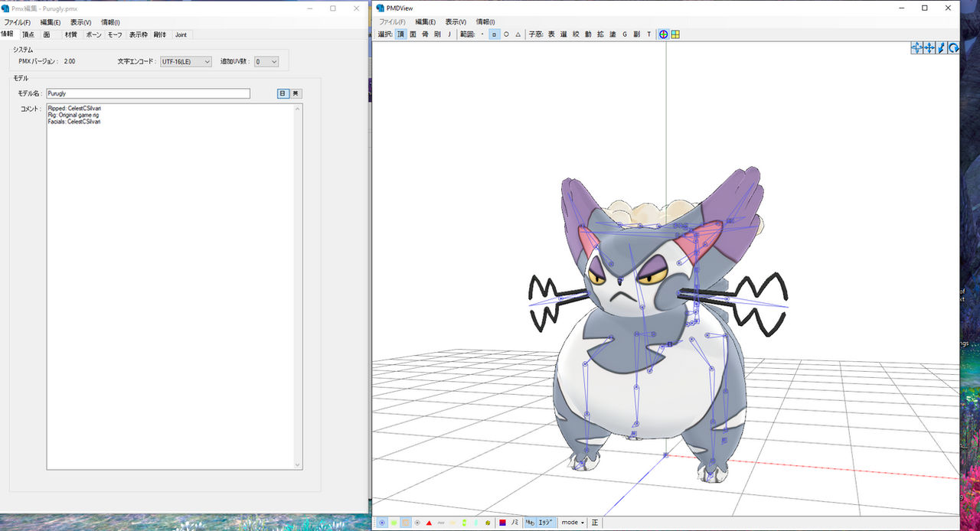980x531 pixels.
Task: Choose the dot point range selector
Action: tap(482, 34)
